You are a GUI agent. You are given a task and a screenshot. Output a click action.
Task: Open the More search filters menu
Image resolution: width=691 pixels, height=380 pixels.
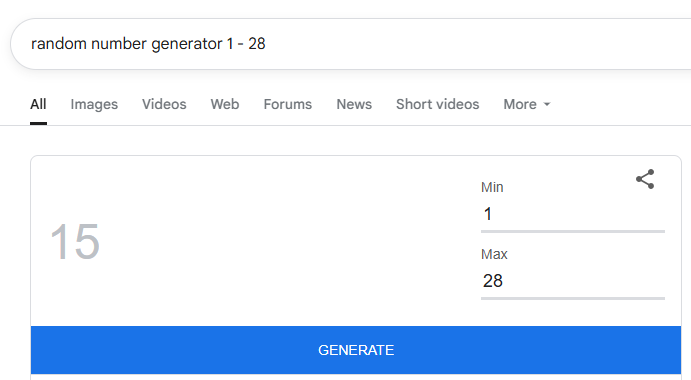[x=527, y=104]
